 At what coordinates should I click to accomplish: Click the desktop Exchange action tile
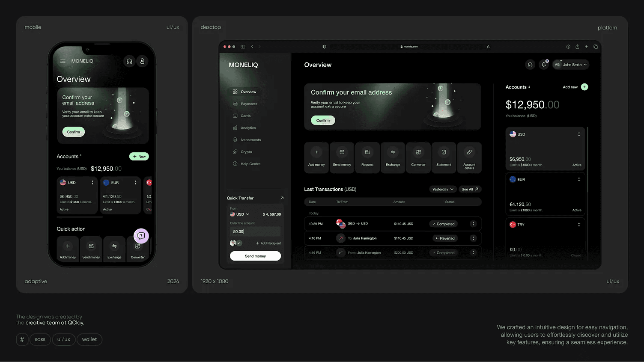click(393, 157)
